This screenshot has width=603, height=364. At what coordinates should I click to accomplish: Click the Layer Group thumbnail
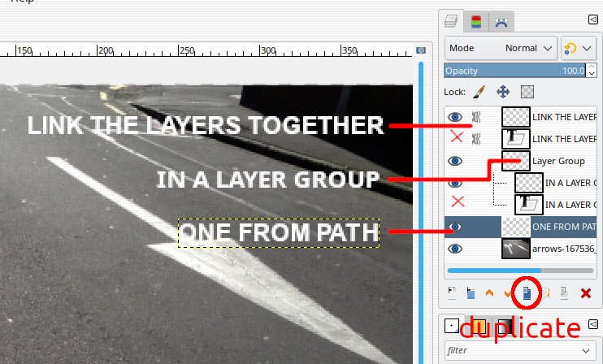coord(516,161)
